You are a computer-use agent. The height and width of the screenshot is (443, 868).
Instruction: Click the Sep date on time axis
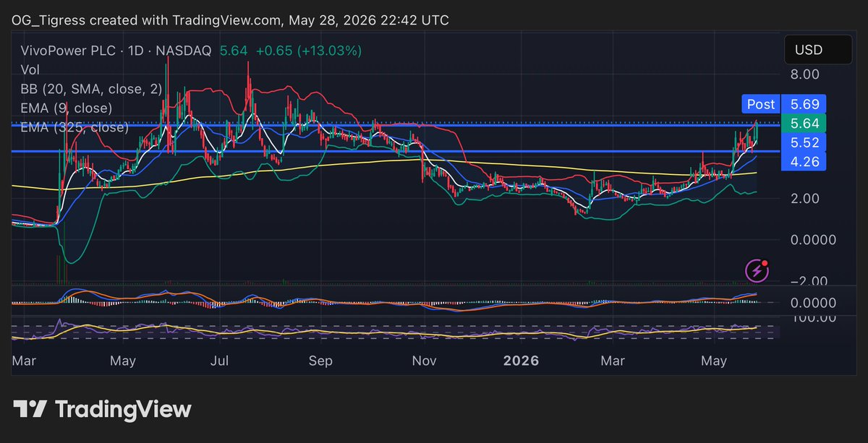320,359
